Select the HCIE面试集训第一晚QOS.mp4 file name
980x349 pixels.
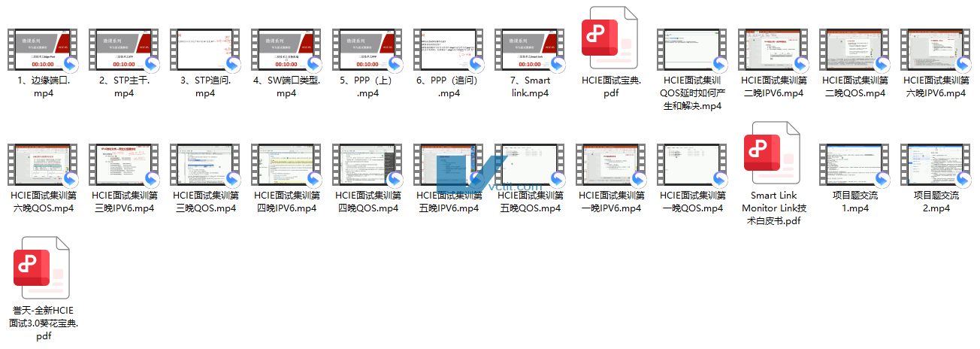coord(692,202)
